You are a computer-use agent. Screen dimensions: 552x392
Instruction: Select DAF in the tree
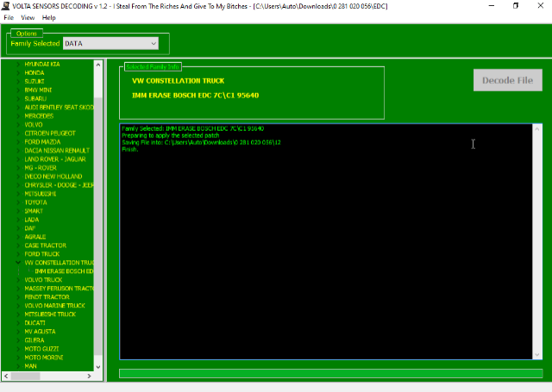(x=30, y=228)
